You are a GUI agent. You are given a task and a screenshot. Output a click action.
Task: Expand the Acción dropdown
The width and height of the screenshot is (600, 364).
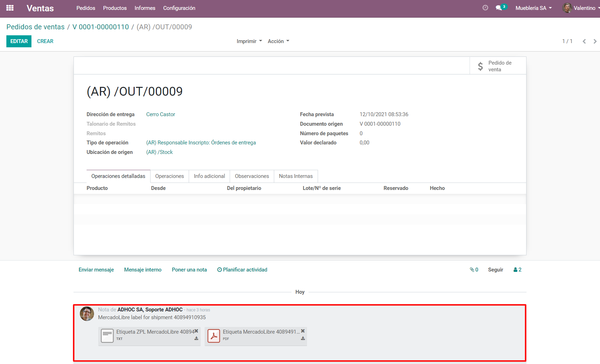tap(278, 41)
